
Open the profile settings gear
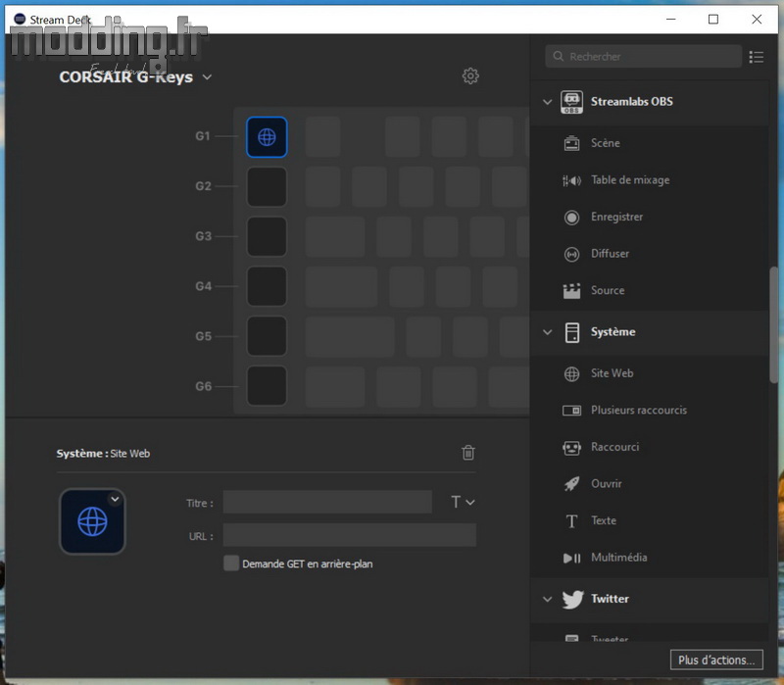[470, 76]
